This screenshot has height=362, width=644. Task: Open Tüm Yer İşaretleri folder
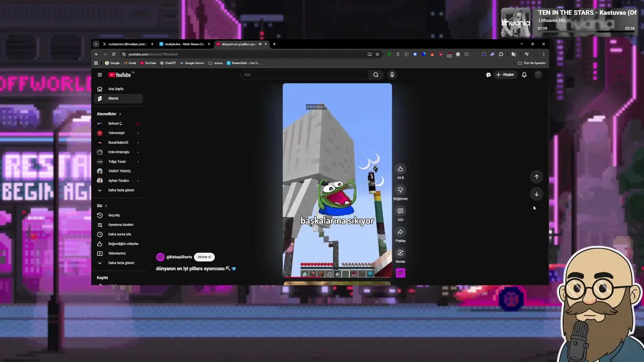532,63
